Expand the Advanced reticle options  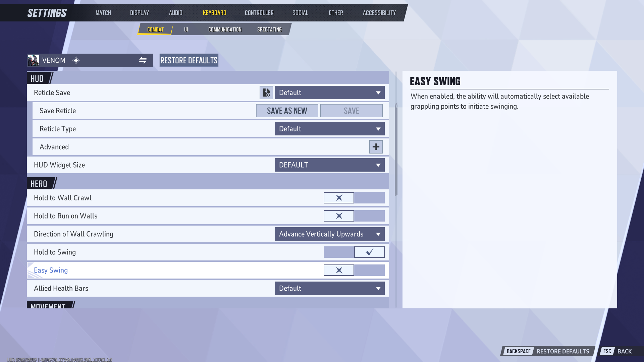(x=376, y=147)
